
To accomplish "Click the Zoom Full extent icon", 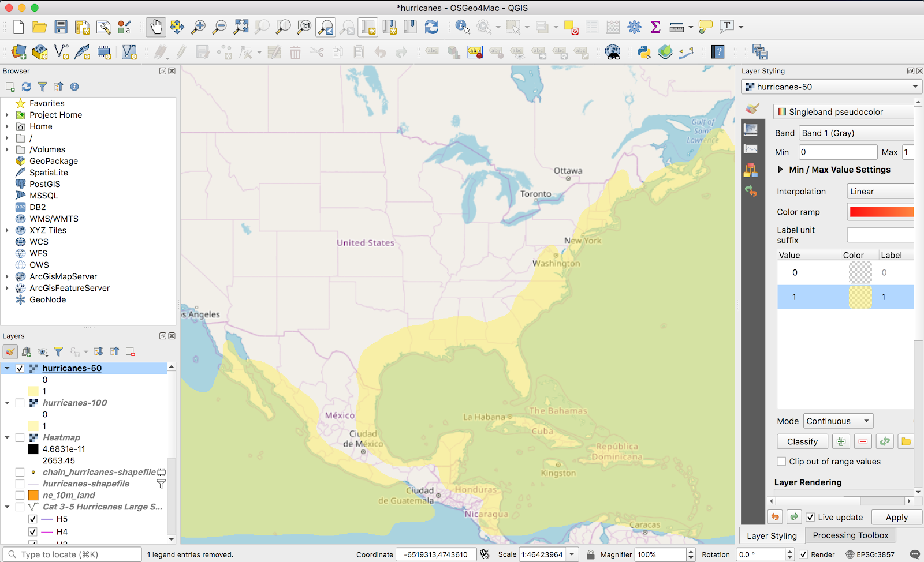I will tap(241, 27).
